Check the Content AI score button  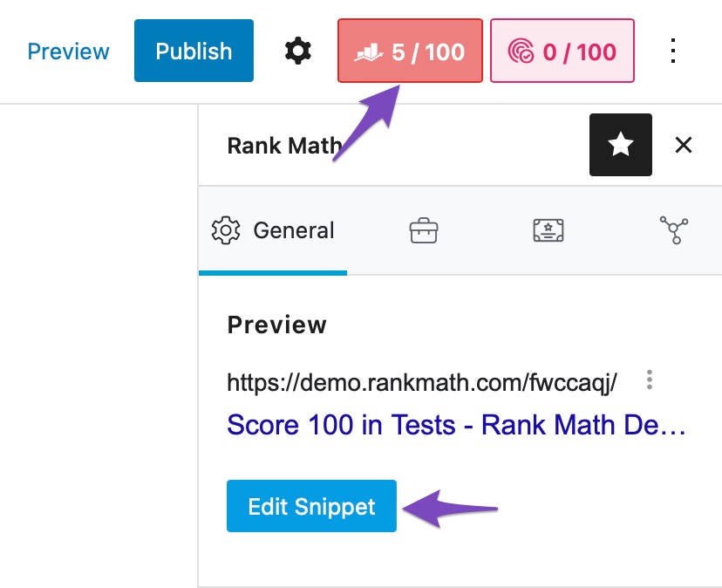click(562, 51)
